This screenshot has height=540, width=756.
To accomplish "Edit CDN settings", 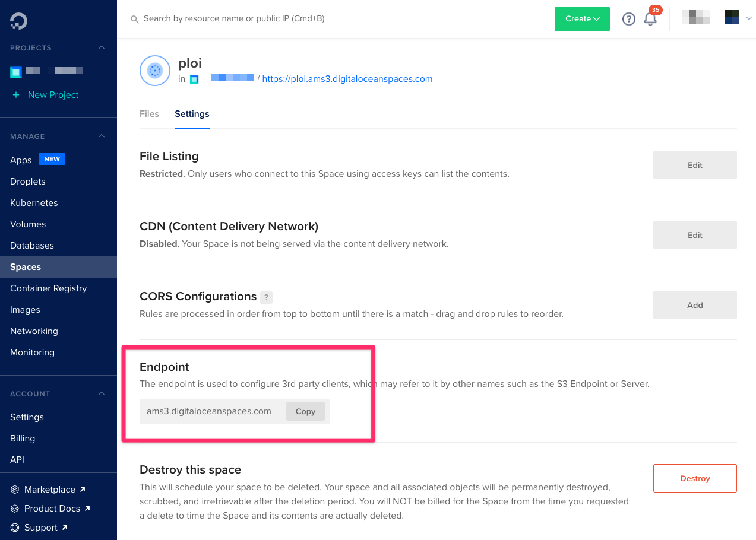I will coord(695,235).
